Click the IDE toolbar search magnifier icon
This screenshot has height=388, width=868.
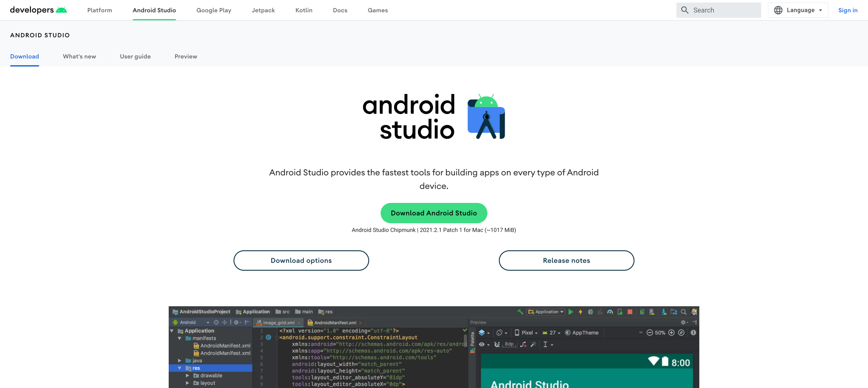[683, 312]
